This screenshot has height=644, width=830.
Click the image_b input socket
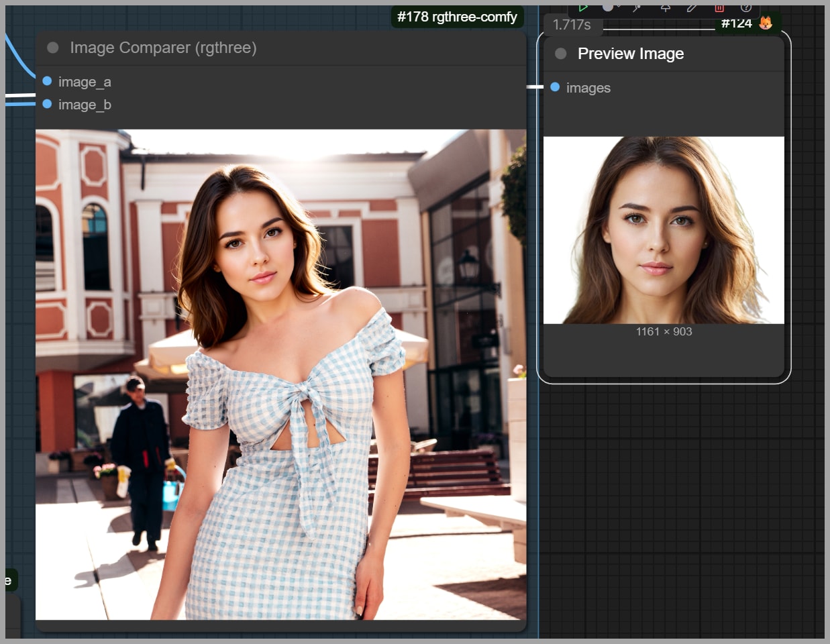pyautogui.click(x=48, y=104)
